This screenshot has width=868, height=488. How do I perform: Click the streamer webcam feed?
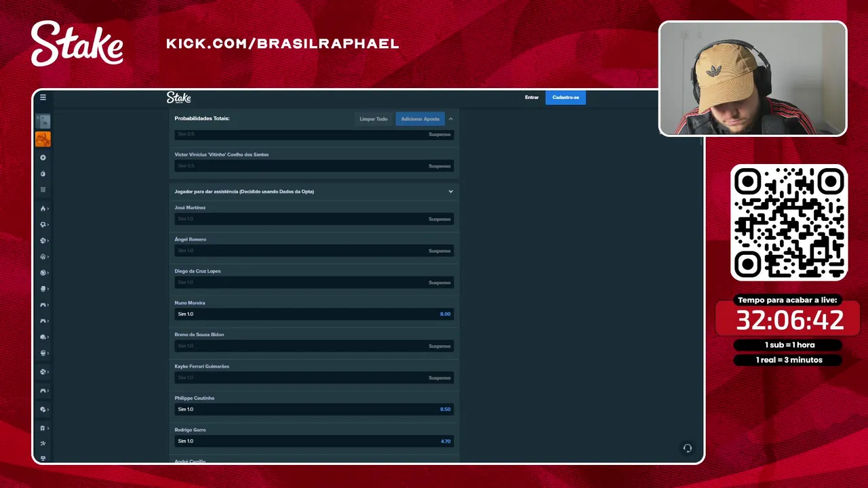pyautogui.click(x=753, y=79)
